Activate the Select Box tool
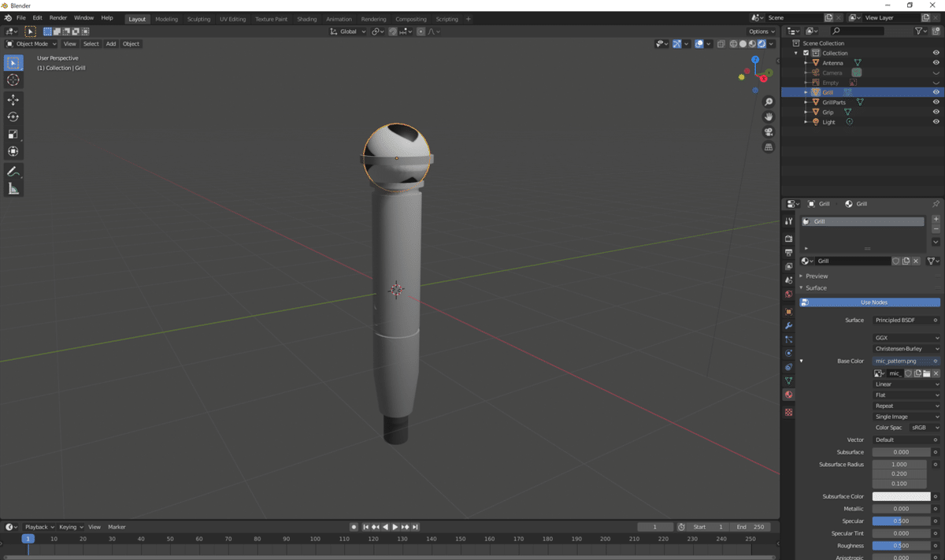 coord(13,63)
